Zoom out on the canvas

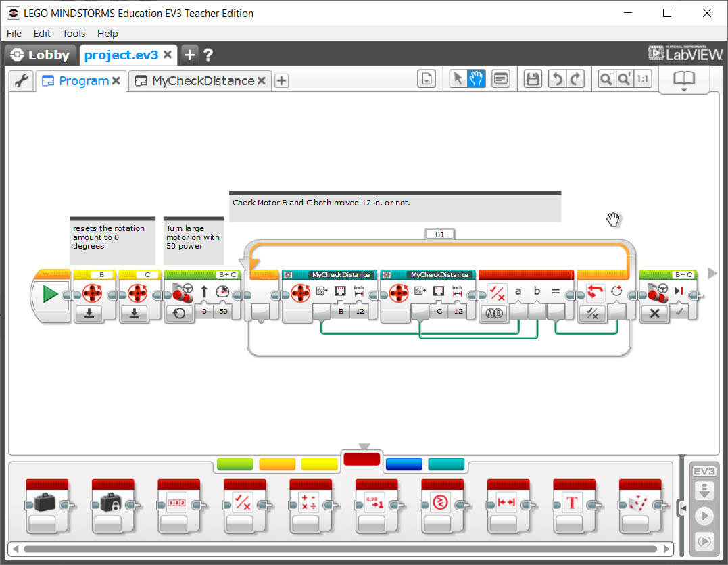click(606, 79)
